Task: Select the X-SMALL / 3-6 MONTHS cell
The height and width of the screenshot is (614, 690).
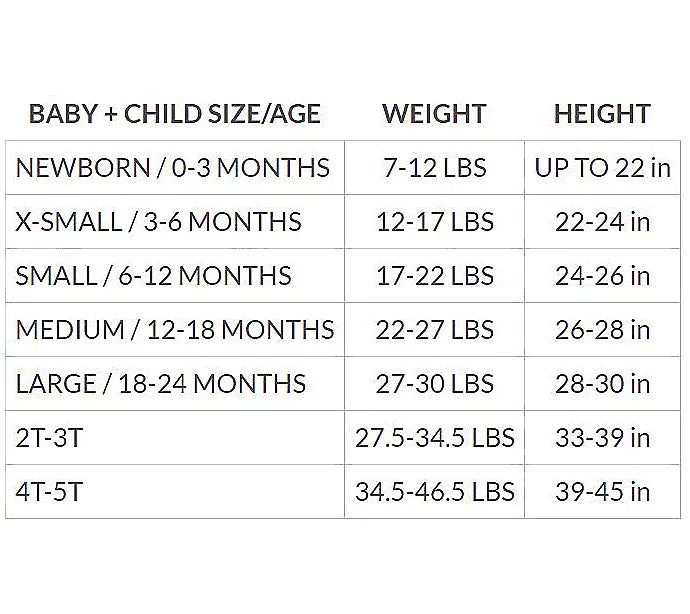Action: click(x=159, y=221)
